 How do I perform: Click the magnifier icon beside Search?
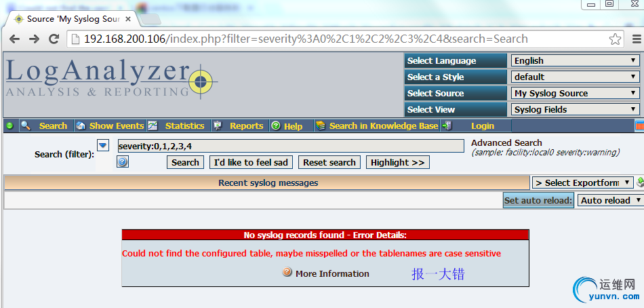(26, 126)
